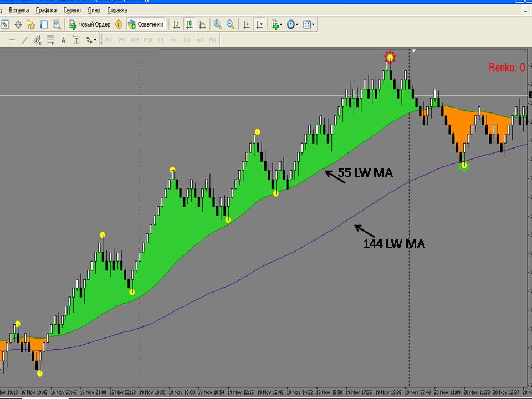Click the 20 Nov 11:09 time label
Image resolution: width=532 pixels, height=399 pixels.
(448, 392)
